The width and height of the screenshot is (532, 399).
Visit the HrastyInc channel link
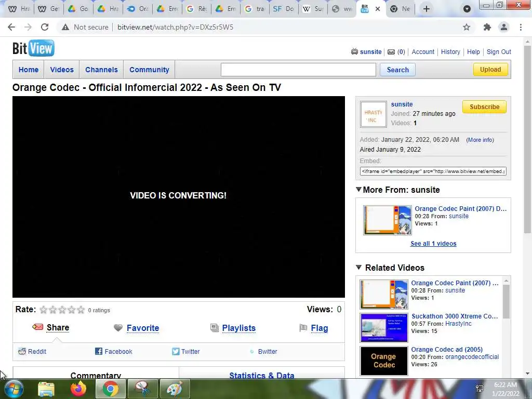pyautogui.click(x=458, y=324)
